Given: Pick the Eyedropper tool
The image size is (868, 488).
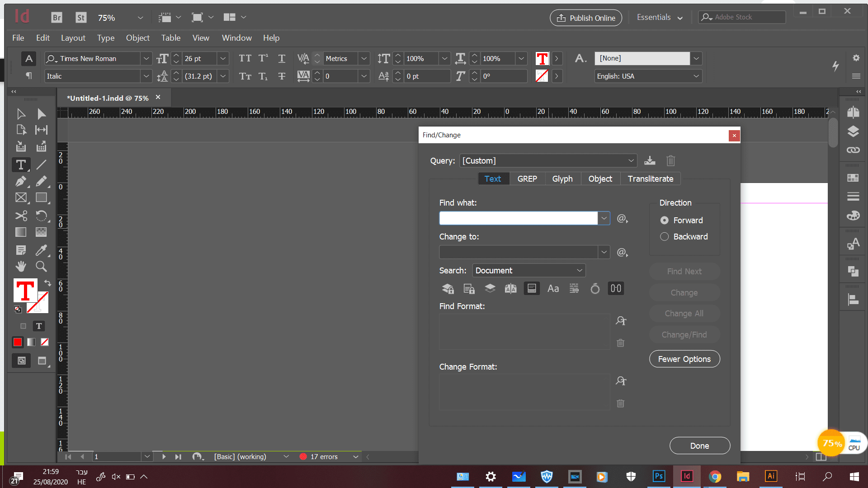Looking at the screenshot, I should click(41, 250).
